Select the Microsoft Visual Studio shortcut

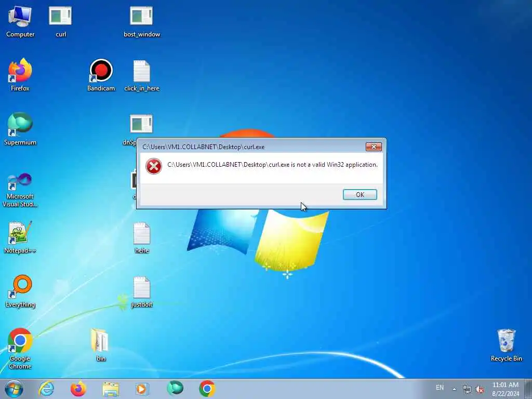pos(20,190)
